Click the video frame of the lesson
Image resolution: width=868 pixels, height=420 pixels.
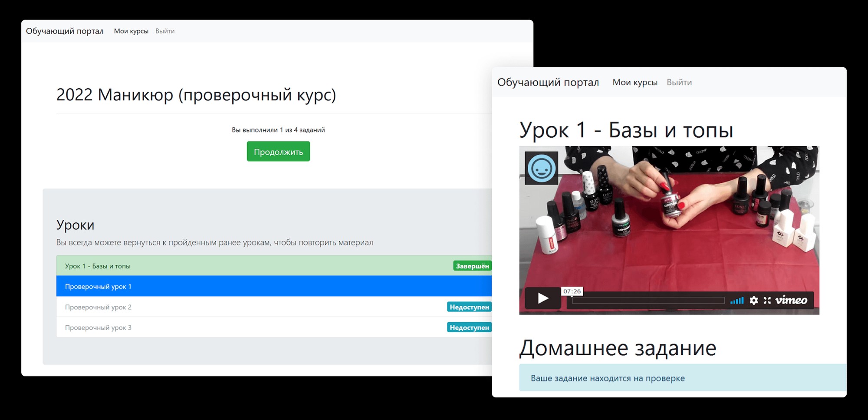tap(669, 230)
